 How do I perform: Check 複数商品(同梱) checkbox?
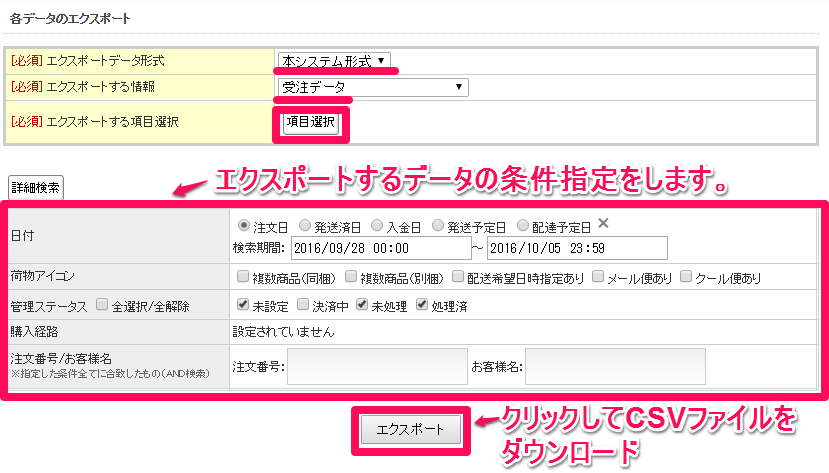(x=243, y=276)
